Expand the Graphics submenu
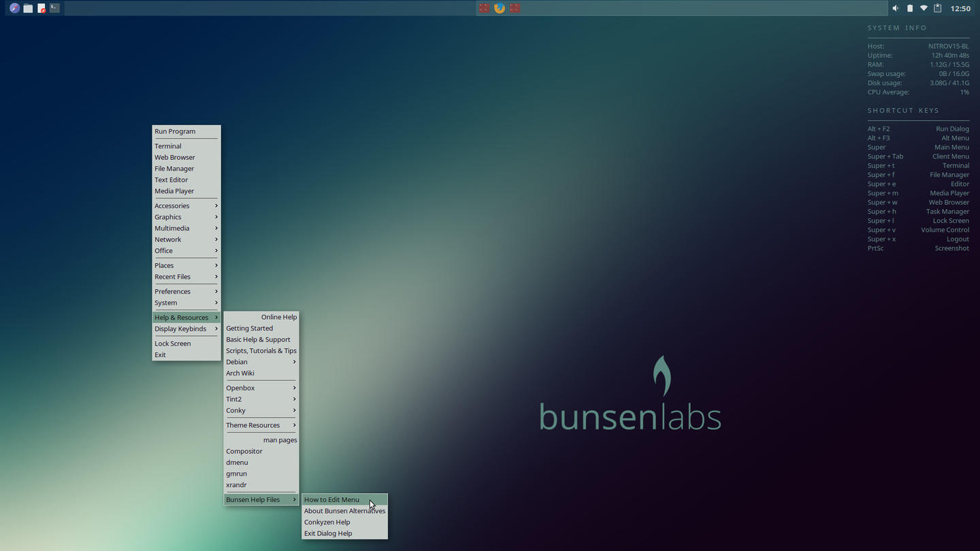The image size is (980, 551). (186, 217)
